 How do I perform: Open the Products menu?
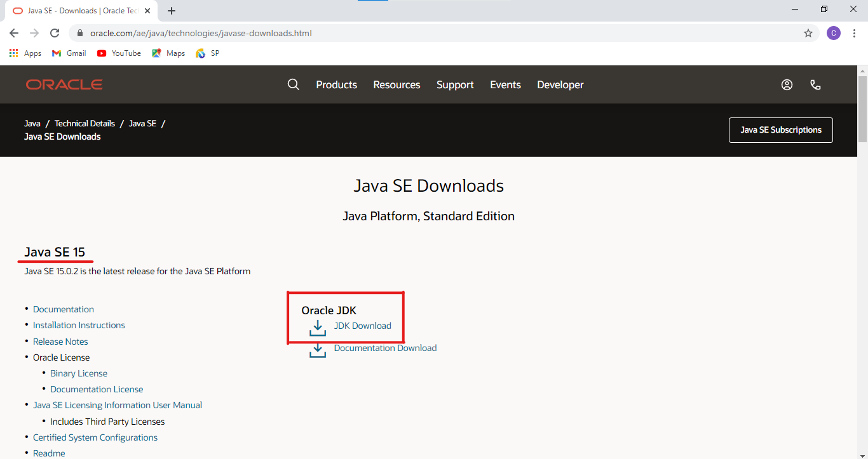point(336,84)
